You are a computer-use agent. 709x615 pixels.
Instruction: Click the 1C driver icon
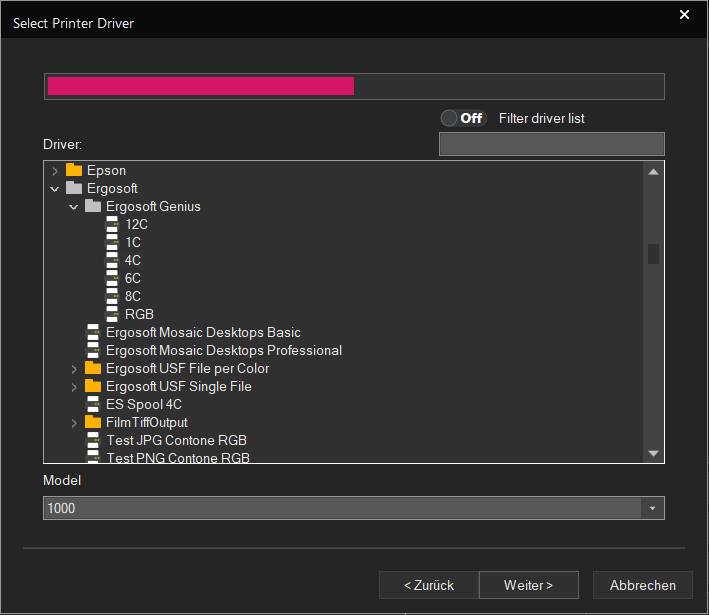coord(112,242)
